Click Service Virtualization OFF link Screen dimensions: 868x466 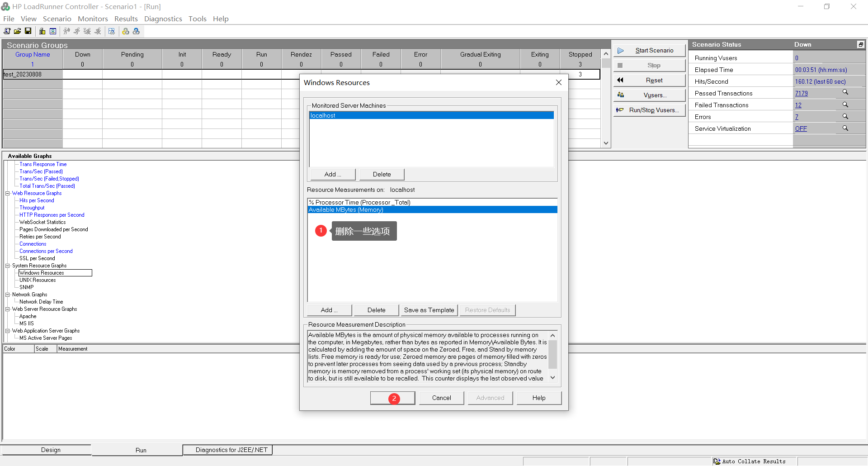point(801,128)
